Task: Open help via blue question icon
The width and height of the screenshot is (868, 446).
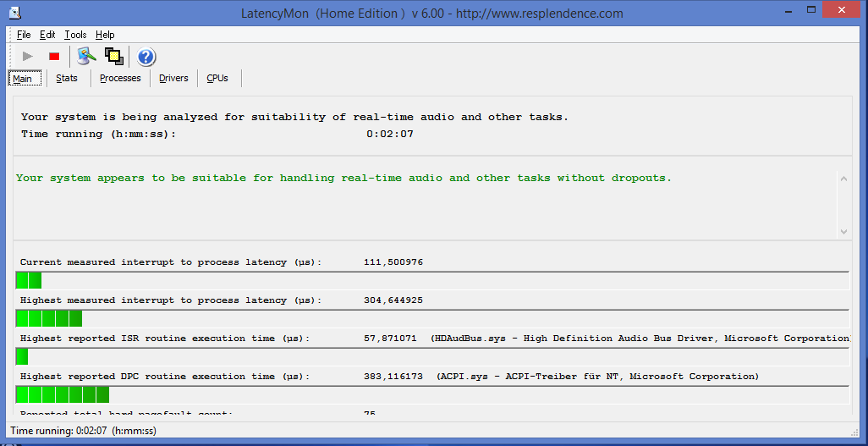Action: coord(146,57)
